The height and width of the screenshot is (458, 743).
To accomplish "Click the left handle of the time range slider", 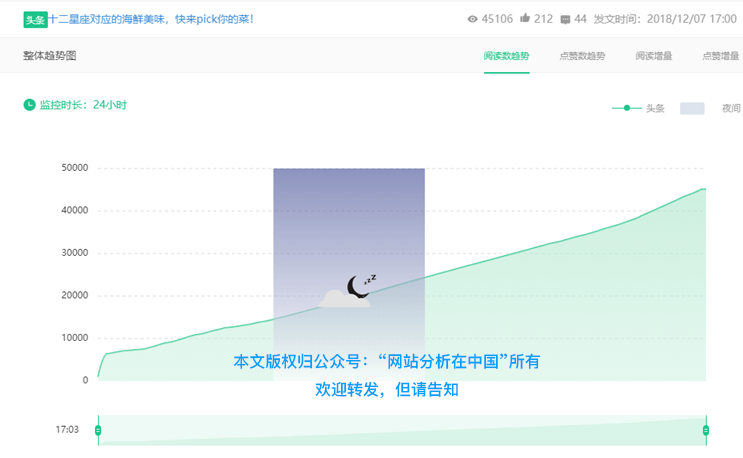I will (98, 430).
